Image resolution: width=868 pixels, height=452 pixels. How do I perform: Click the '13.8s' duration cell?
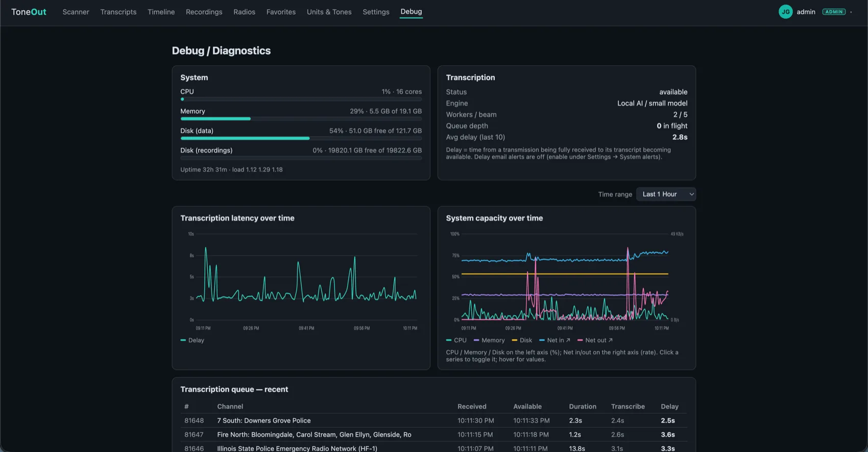(577, 448)
